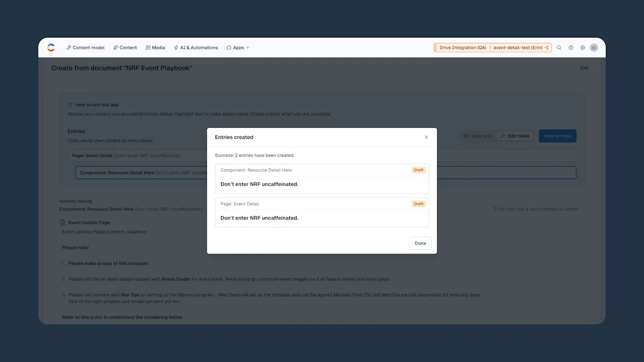Click the Mar Ops bold text

click(130, 295)
